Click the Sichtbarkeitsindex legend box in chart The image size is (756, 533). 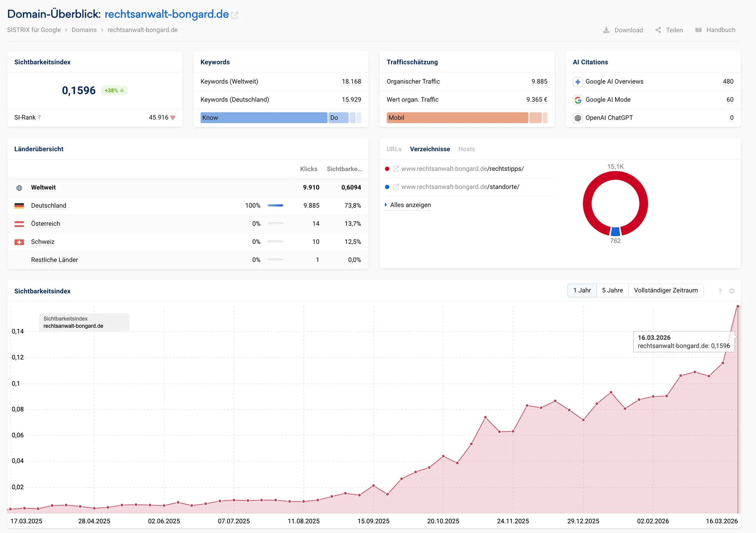pos(84,322)
